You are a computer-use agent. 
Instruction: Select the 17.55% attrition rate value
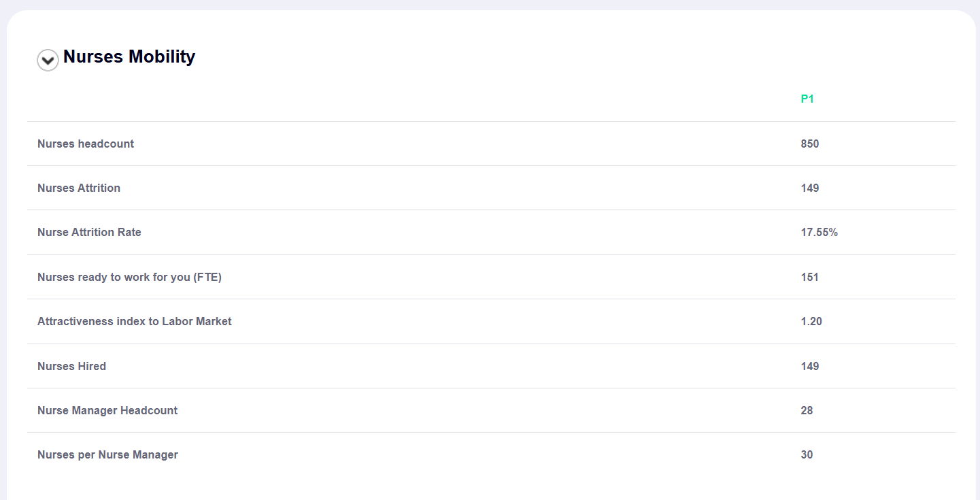(x=820, y=233)
